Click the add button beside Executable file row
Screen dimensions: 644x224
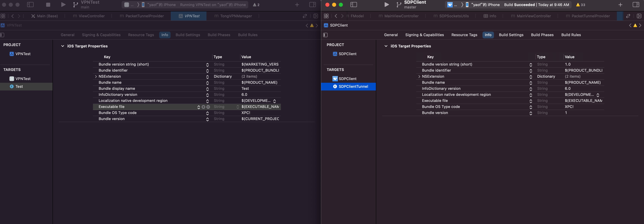coord(203,107)
